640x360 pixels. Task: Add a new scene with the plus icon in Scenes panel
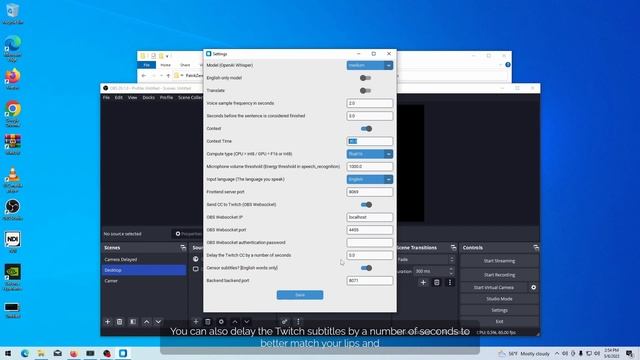coord(107,322)
